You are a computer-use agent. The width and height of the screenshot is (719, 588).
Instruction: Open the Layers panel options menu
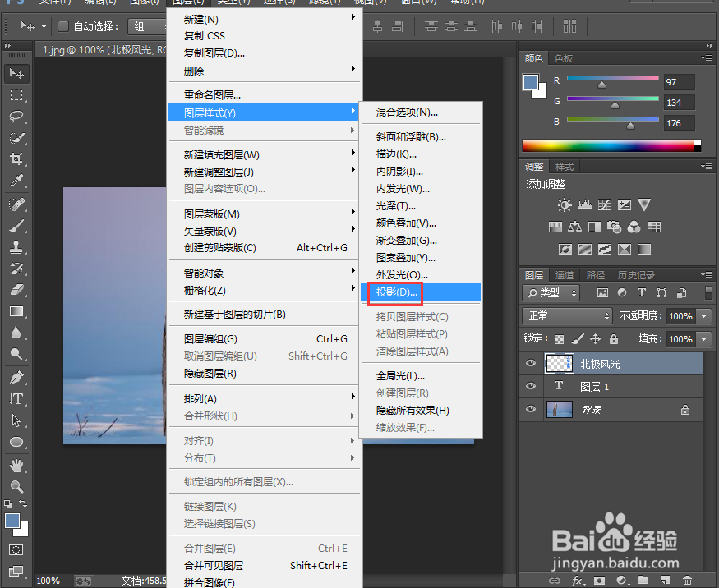(706, 274)
